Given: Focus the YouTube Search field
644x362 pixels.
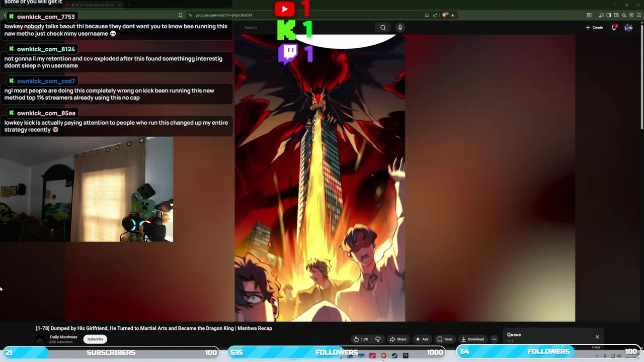Looking at the screenshot, I should pos(307,28).
